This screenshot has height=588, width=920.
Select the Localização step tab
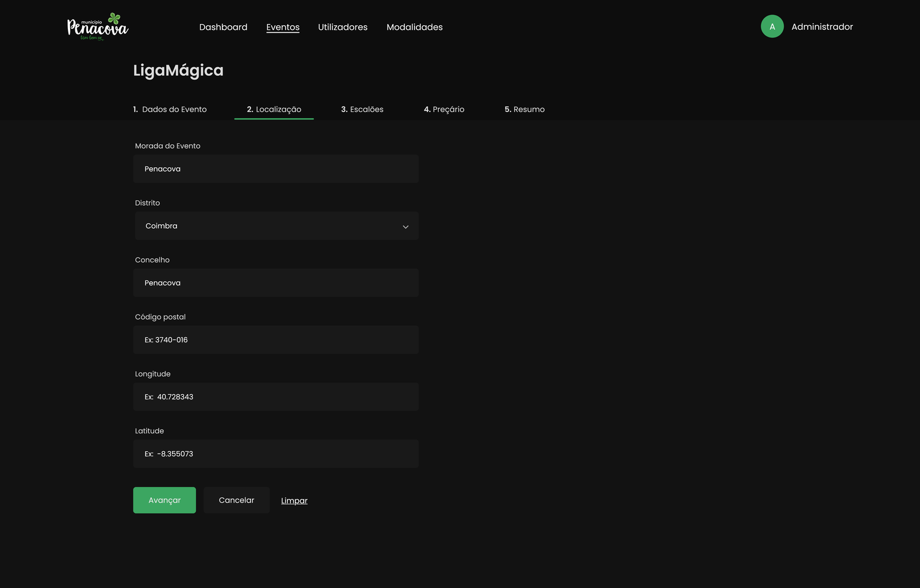pyautogui.click(x=274, y=109)
